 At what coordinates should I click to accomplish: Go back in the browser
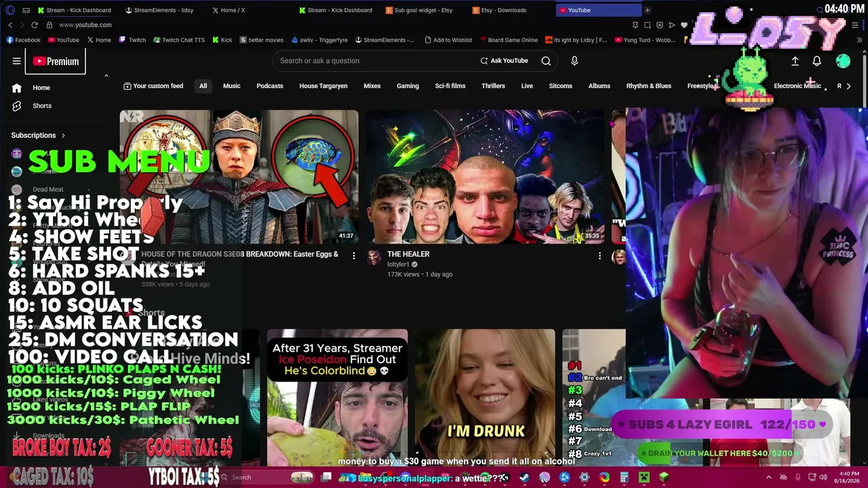coord(10,25)
